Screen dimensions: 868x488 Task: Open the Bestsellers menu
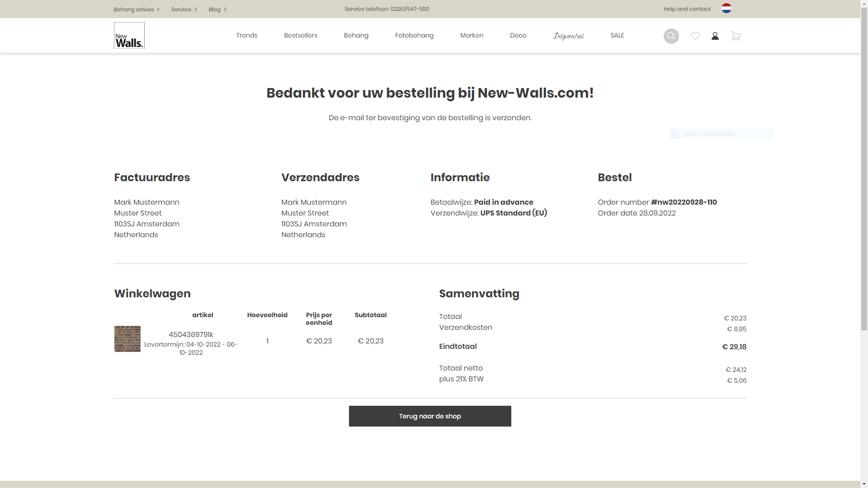[300, 35]
